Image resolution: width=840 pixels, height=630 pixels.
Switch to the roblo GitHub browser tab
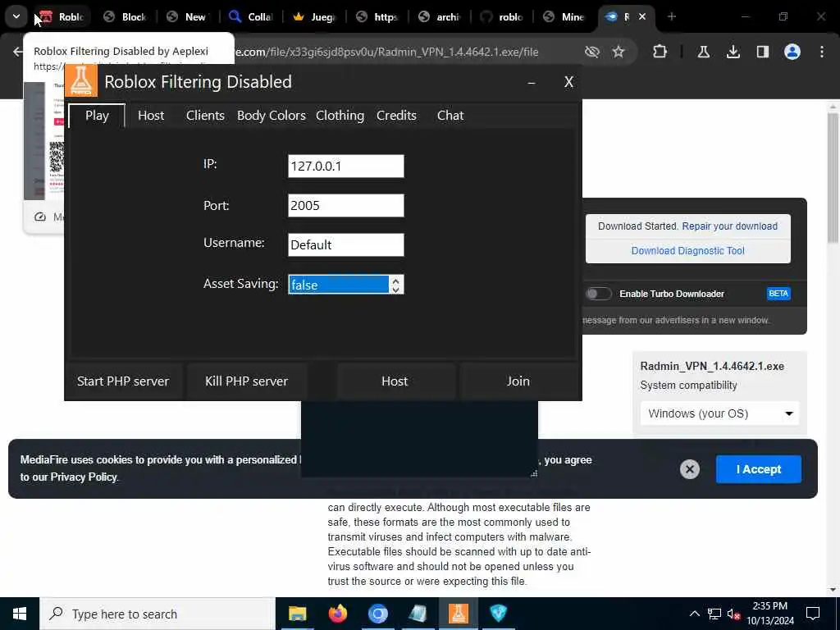[x=502, y=17]
